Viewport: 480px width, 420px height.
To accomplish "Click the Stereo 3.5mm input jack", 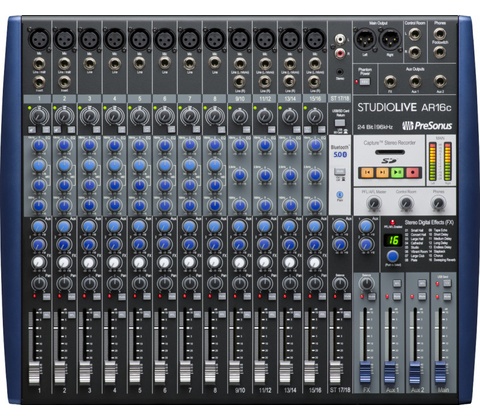I will pyautogui.click(x=340, y=71).
